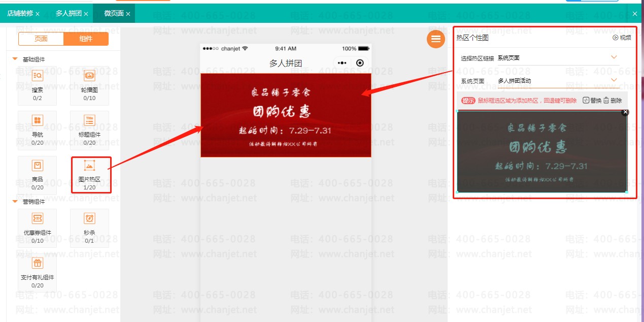Click phone preview three-dots menu icon
The height and width of the screenshot is (322, 644).
(342, 63)
